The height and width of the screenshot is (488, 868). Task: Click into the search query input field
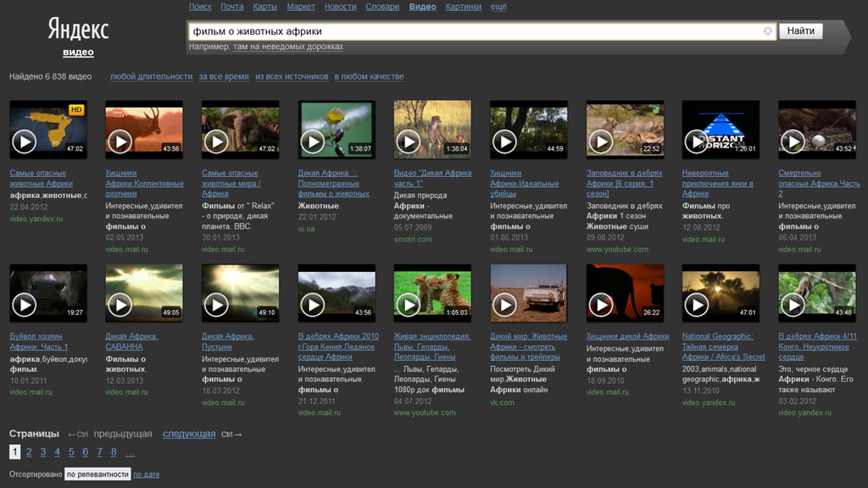click(475, 31)
